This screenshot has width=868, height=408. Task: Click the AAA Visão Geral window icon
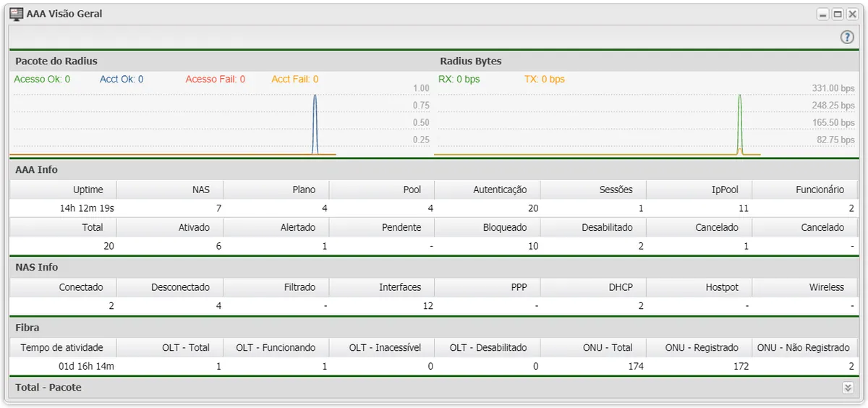tap(17, 14)
